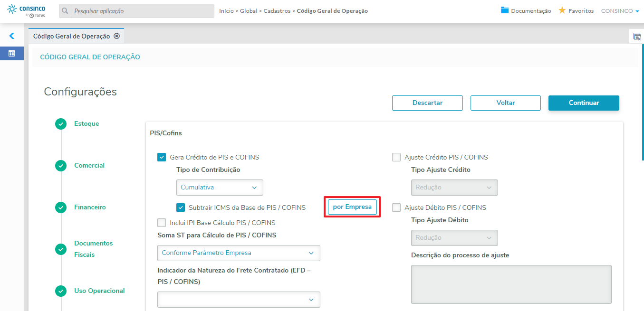Open the CONSINCO user menu

point(620,11)
